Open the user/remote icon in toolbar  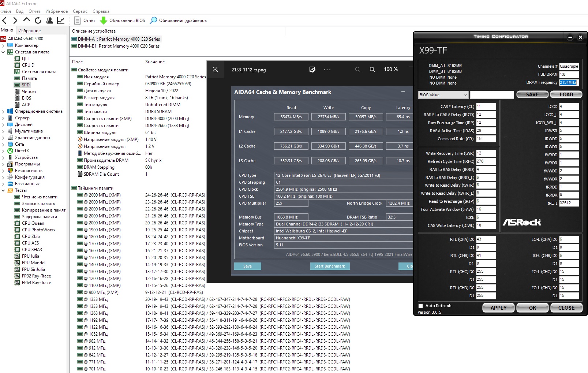49,20
